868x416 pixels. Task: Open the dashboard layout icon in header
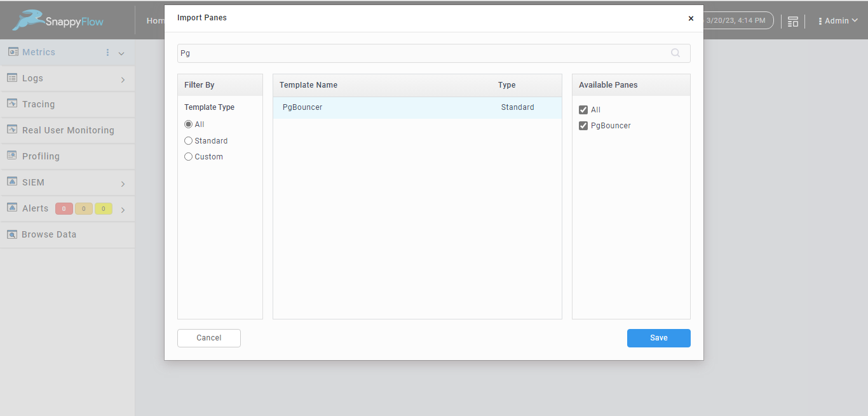(793, 22)
